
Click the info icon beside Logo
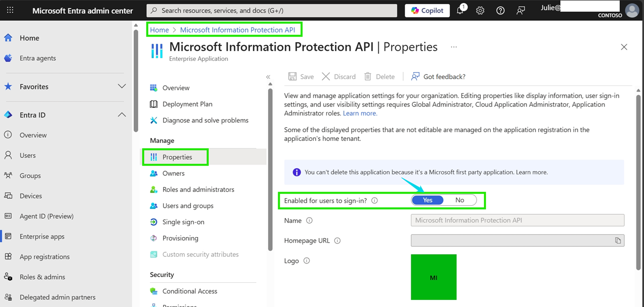[x=307, y=261]
